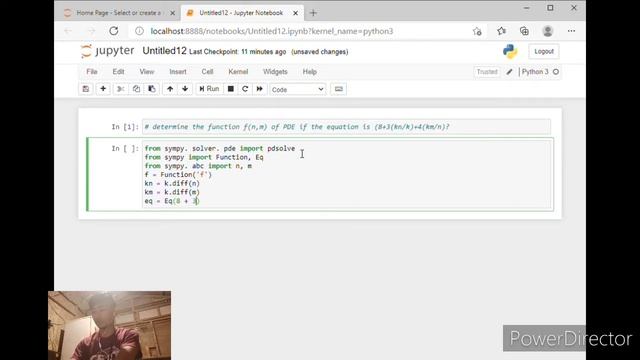
Task: Click the 'from sympy import Function, Eq' line
Action: [204, 157]
